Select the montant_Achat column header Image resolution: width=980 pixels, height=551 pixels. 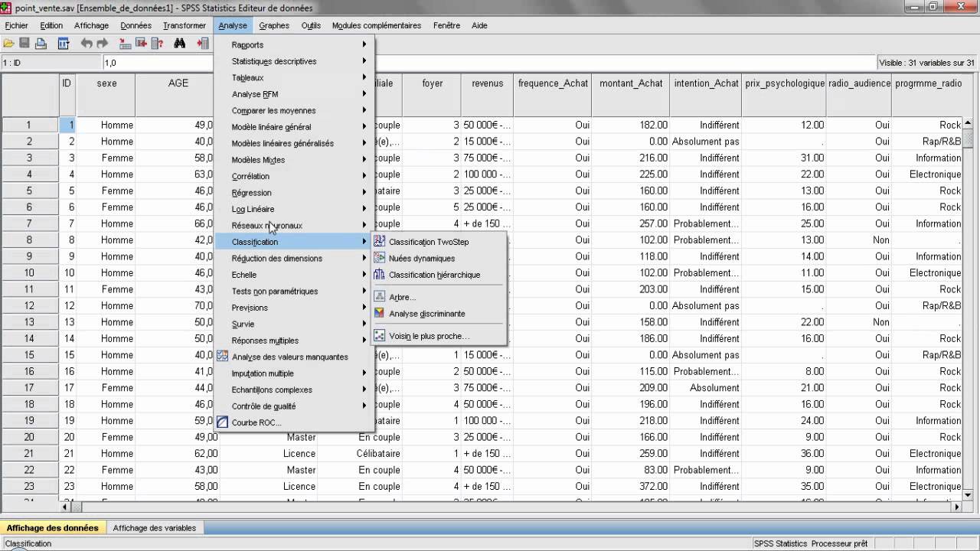click(x=630, y=95)
